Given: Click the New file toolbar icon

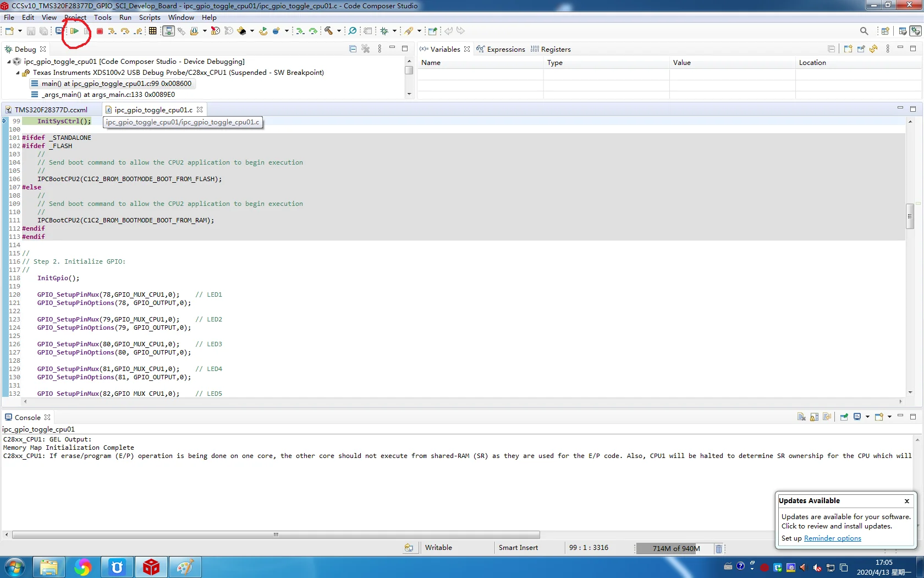Looking at the screenshot, I should click(9, 31).
